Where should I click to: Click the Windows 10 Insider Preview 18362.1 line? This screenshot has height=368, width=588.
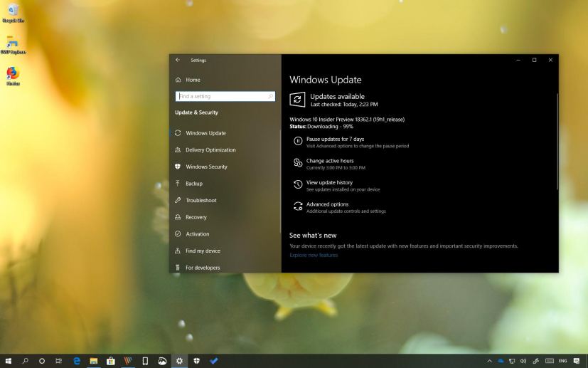[x=347, y=120]
